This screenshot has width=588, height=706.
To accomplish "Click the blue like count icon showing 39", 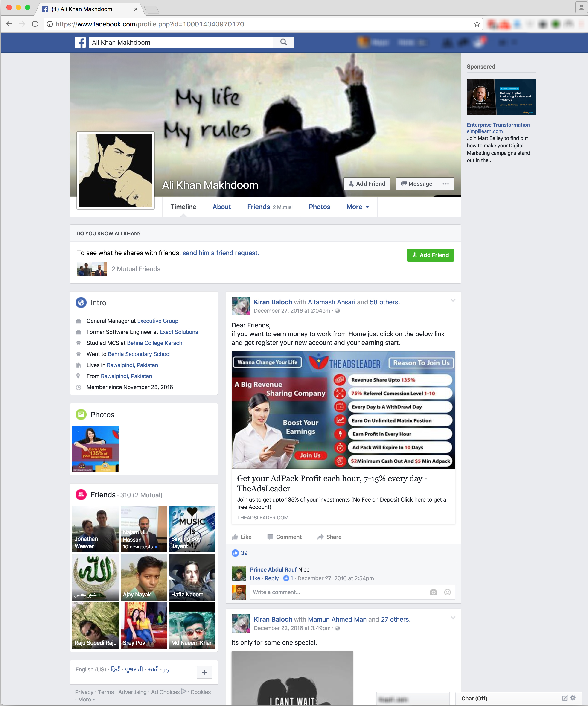I will click(235, 553).
